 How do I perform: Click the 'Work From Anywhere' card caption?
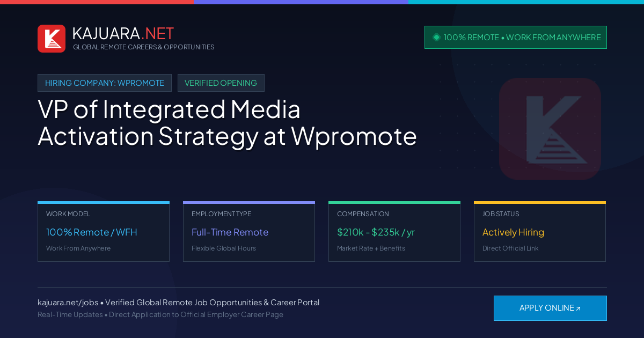tap(78, 248)
